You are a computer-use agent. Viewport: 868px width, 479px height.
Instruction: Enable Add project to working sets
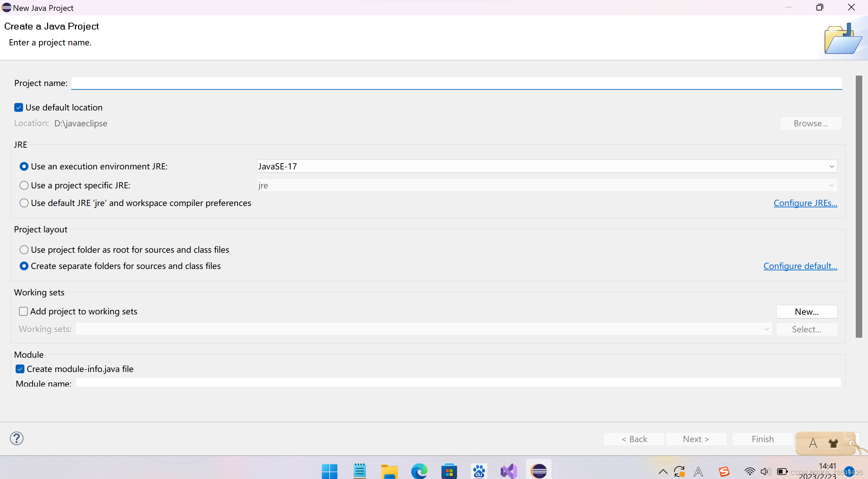23,311
